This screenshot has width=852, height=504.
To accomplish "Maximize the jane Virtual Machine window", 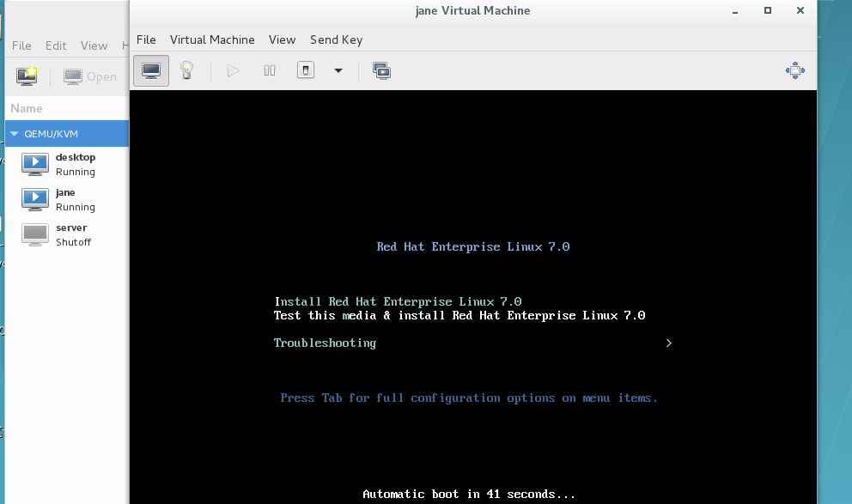I will (x=768, y=10).
